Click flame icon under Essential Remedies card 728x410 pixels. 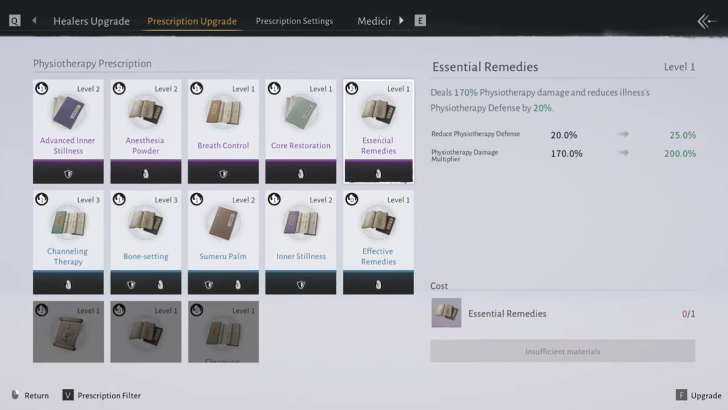[378, 174]
